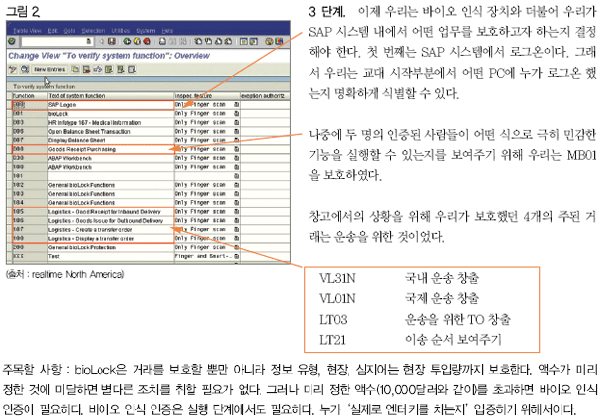600x420 pixels.
Task: Click the green Enter checkmark icon
Action: 9,43
